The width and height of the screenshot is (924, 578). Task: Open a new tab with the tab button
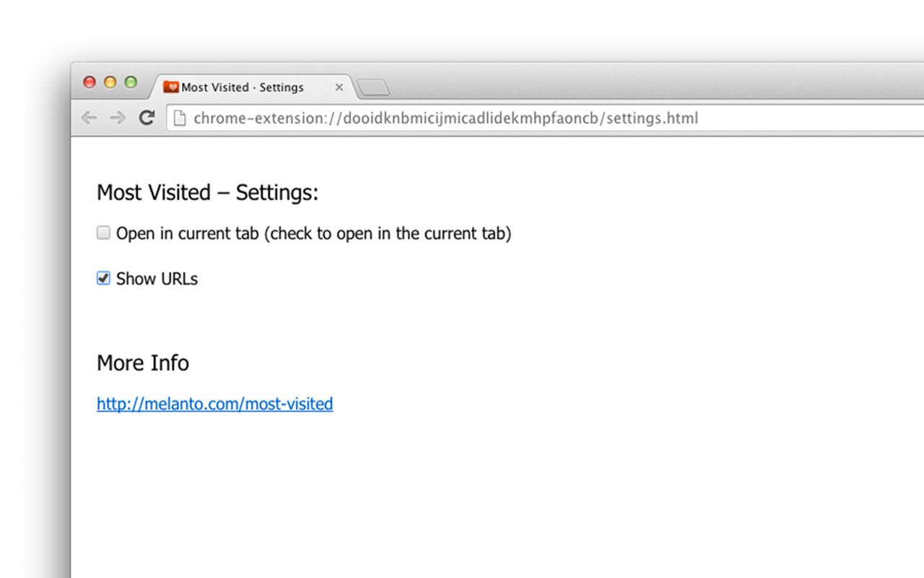pos(373,88)
